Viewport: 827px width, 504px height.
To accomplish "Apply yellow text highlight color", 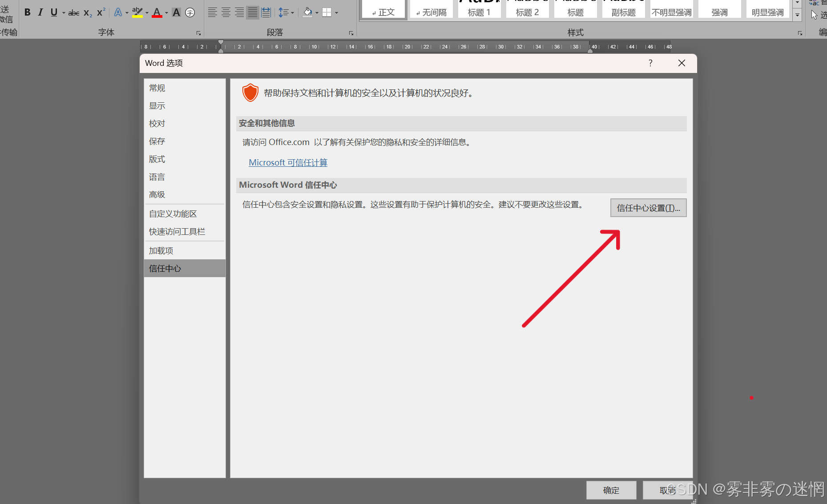I will pyautogui.click(x=137, y=12).
